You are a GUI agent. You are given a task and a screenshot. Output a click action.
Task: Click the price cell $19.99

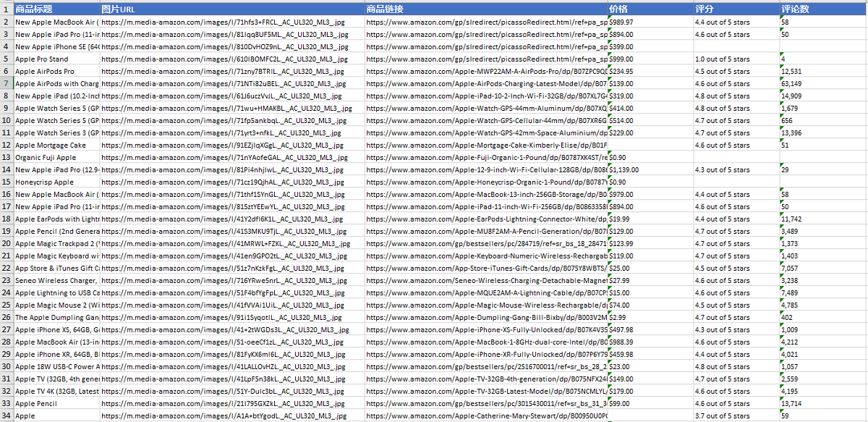click(x=651, y=219)
